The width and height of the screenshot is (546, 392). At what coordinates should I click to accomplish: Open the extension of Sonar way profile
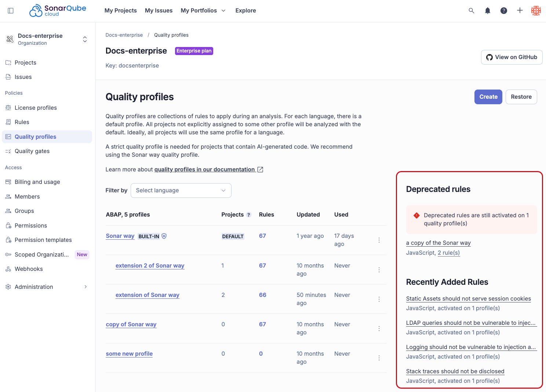(x=148, y=295)
